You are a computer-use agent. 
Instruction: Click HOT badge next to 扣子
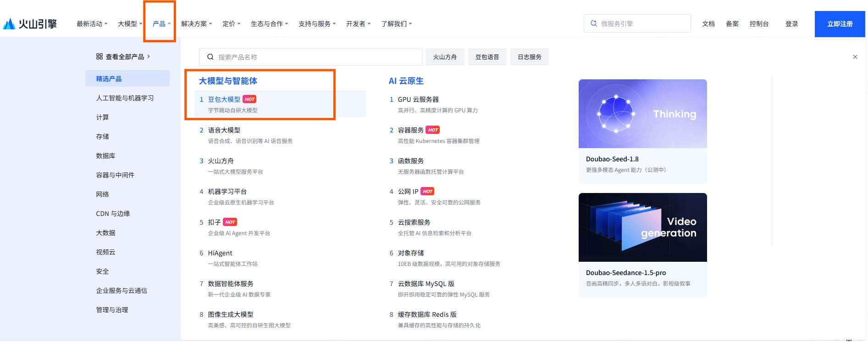(x=230, y=222)
